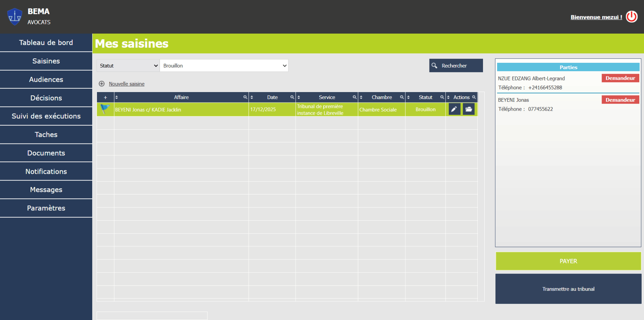Click the power logout icon
This screenshot has height=320, width=644.
point(631,17)
